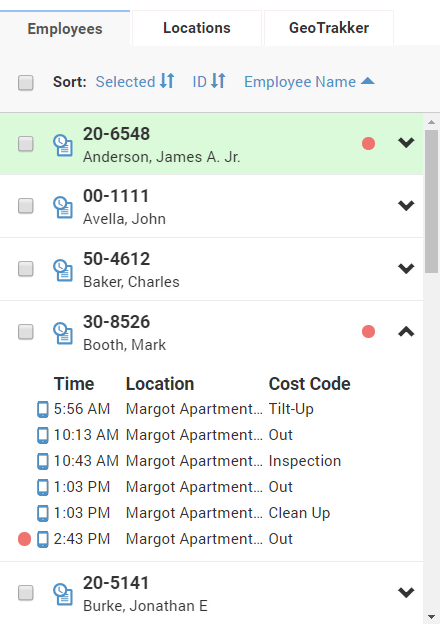This screenshot has width=440, height=624.
Task: Click red dot beside 2:43 PM entry
Action: tap(24, 539)
